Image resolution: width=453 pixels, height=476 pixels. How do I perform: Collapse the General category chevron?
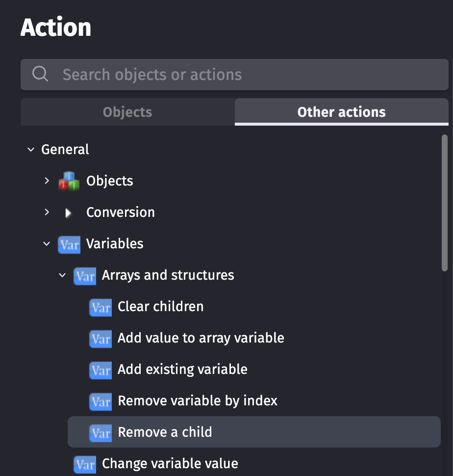point(31,150)
